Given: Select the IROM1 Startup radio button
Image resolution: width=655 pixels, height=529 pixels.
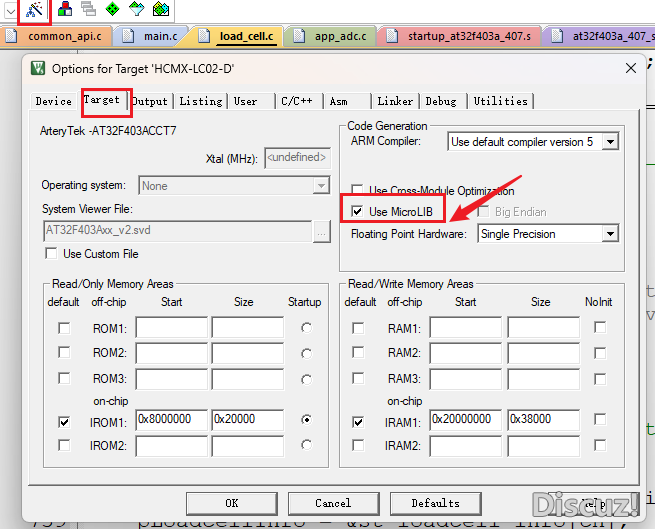Looking at the screenshot, I should [306, 419].
